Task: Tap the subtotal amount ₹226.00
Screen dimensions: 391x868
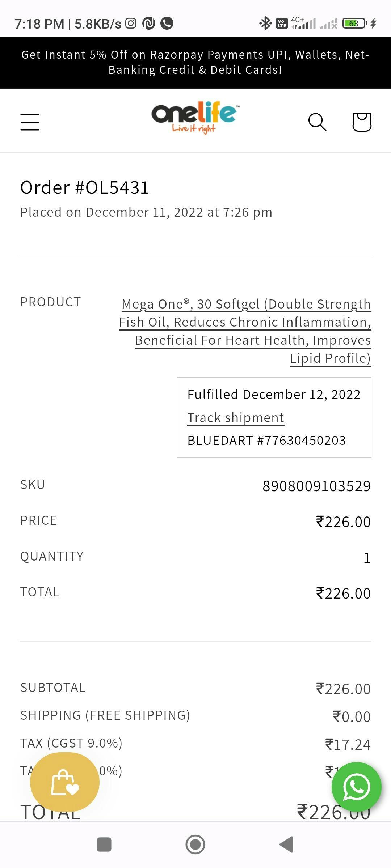Action: click(x=343, y=689)
